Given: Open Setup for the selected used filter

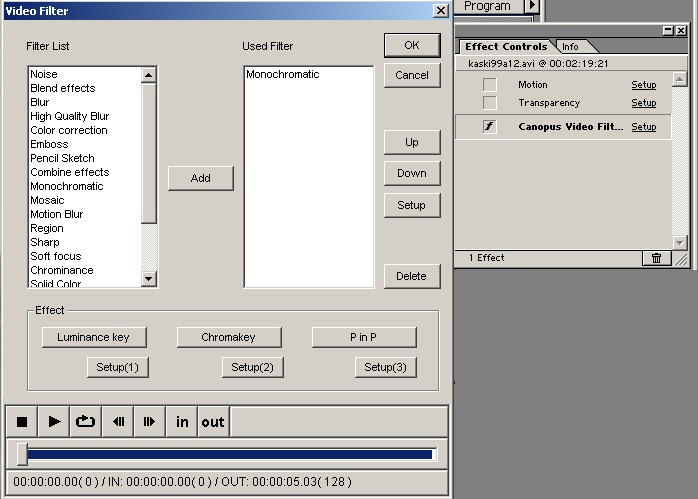Looking at the screenshot, I should tap(412, 205).
